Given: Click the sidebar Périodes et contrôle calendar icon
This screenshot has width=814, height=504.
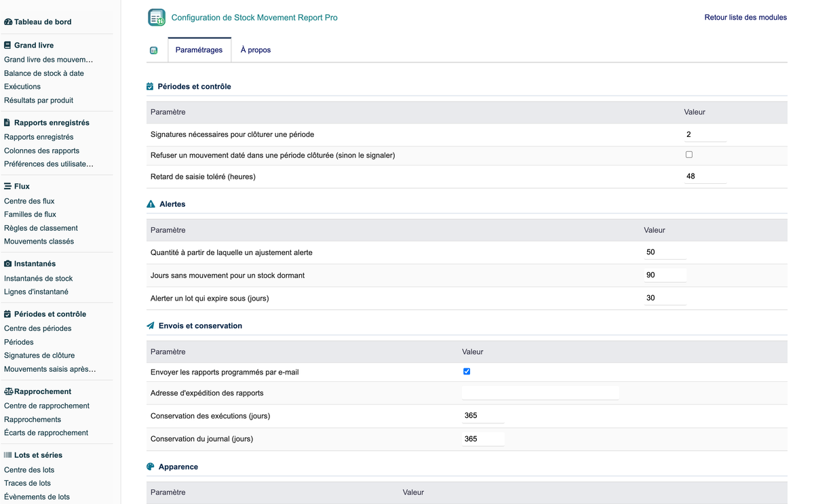Looking at the screenshot, I should tap(7, 314).
